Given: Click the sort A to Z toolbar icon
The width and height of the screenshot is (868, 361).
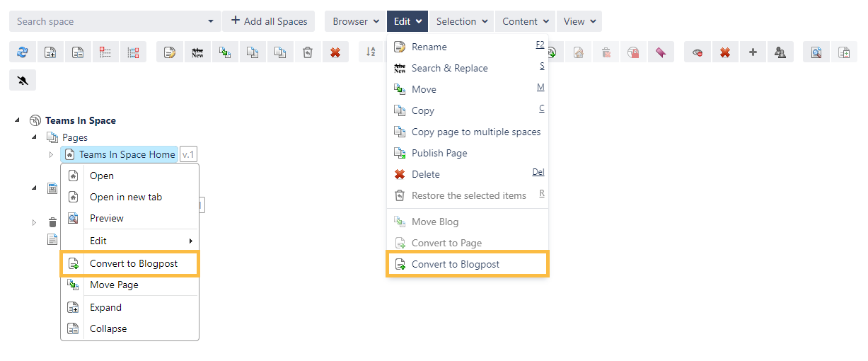Looking at the screenshot, I should click(x=371, y=52).
